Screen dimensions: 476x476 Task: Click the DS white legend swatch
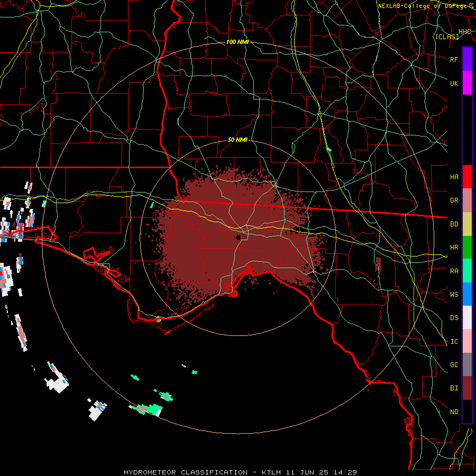pyautogui.click(x=467, y=317)
